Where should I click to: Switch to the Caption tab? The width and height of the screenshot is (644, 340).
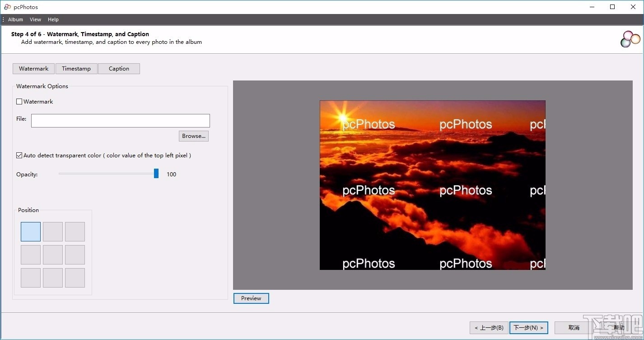pyautogui.click(x=119, y=69)
